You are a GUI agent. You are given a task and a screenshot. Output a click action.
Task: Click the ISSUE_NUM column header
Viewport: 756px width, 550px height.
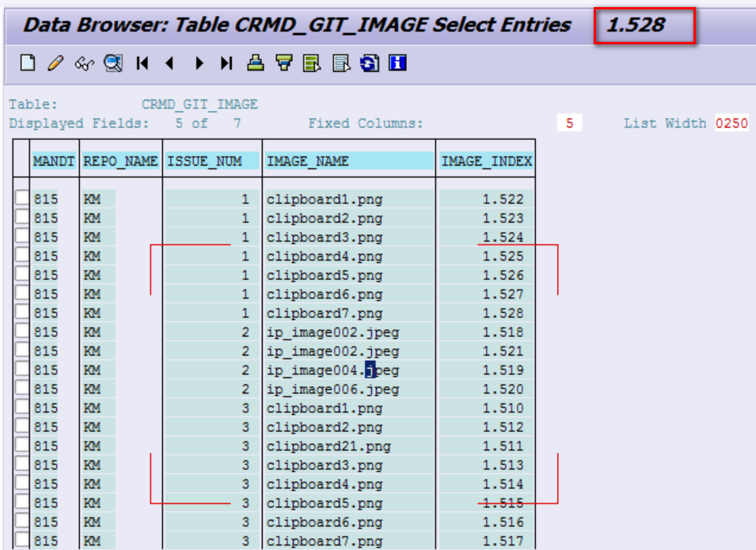pyautogui.click(x=212, y=161)
